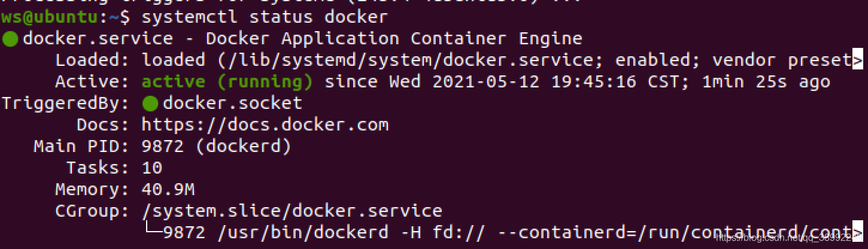
Task: Click the Memory value 40.9M
Action: [x=168, y=190]
